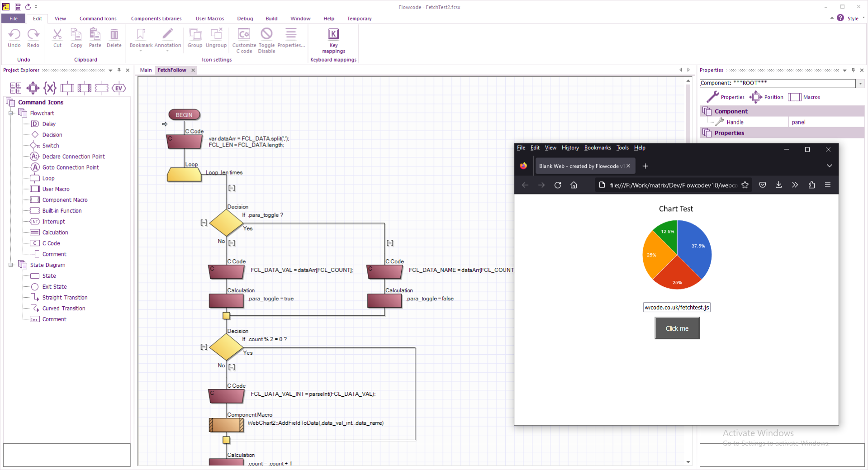Collapse the Flowchart tree node
The width and height of the screenshot is (868, 470).
click(10, 113)
